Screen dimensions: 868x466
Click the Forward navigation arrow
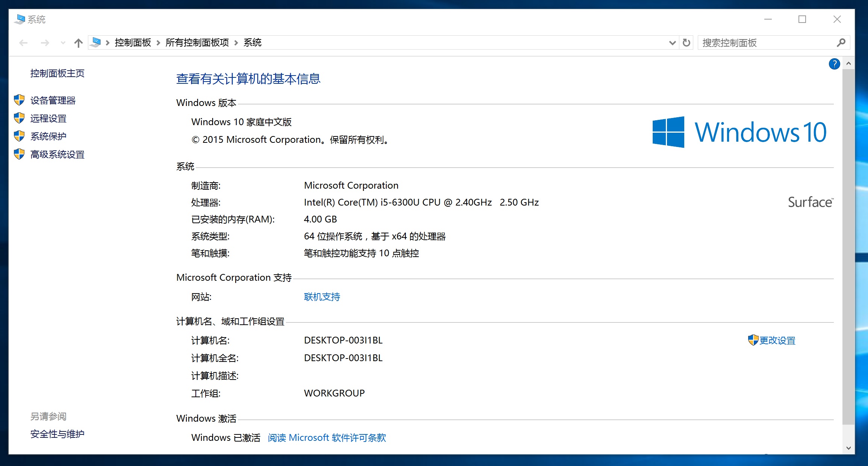(x=45, y=43)
